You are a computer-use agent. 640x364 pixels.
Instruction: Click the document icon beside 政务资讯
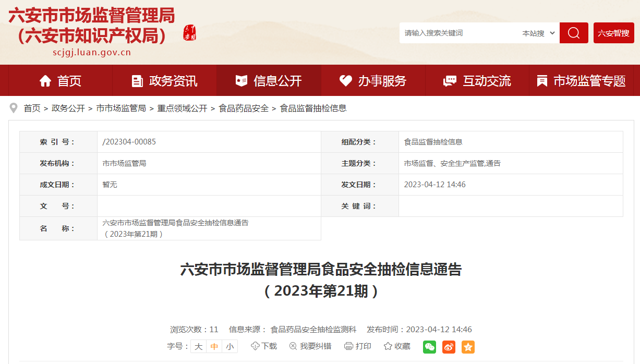137,81
